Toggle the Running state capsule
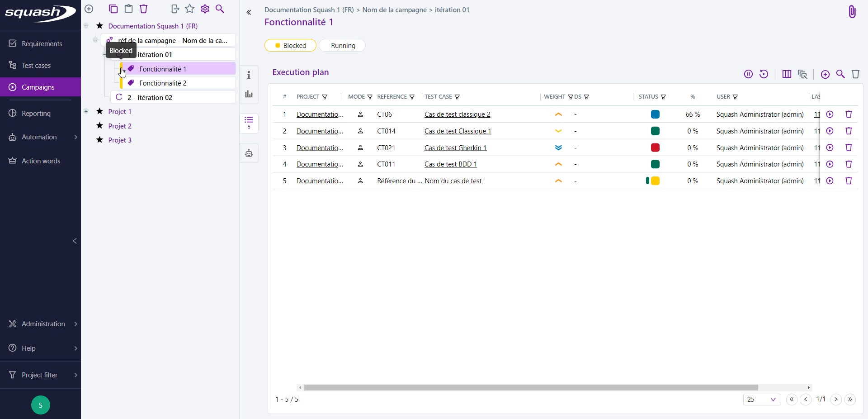The width and height of the screenshot is (868, 419). 342,46
